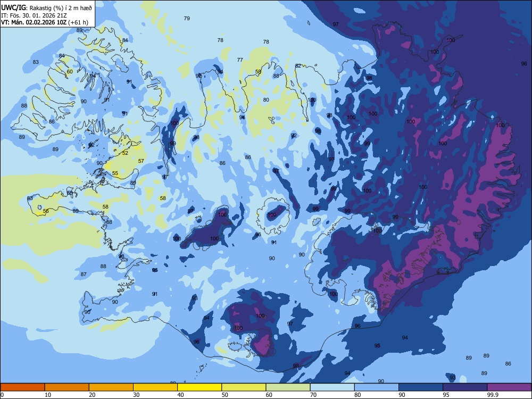Click the purple swatch above 99.9
This screenshot has height=399, width=532.
(509, 387)
